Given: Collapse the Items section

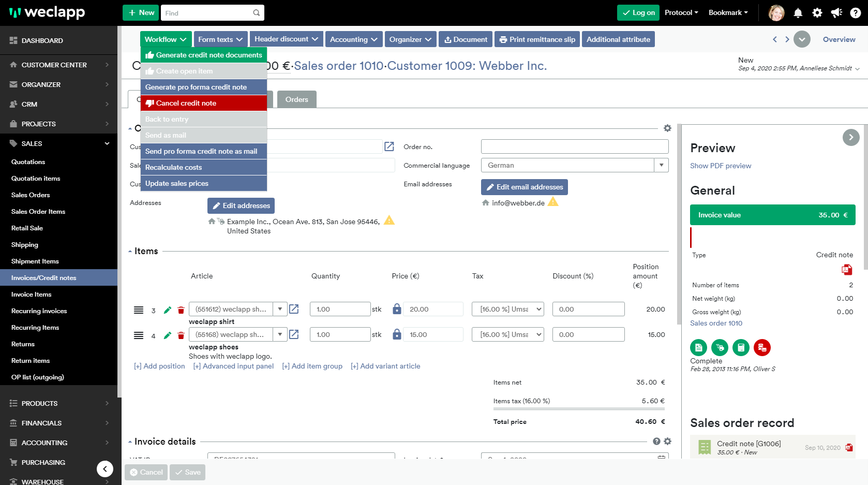Looking at the screenshot, I should click(x=130, y=252).
